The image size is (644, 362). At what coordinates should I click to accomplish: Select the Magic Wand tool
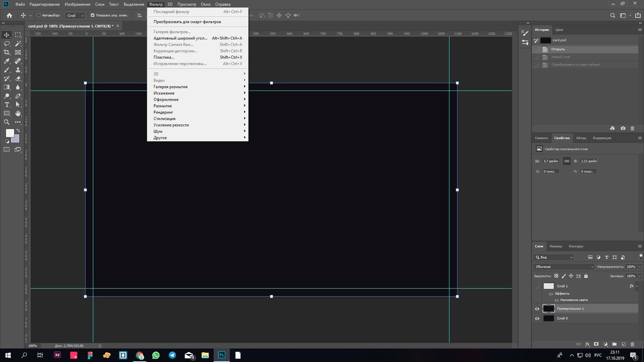click(x=18, y=44)
